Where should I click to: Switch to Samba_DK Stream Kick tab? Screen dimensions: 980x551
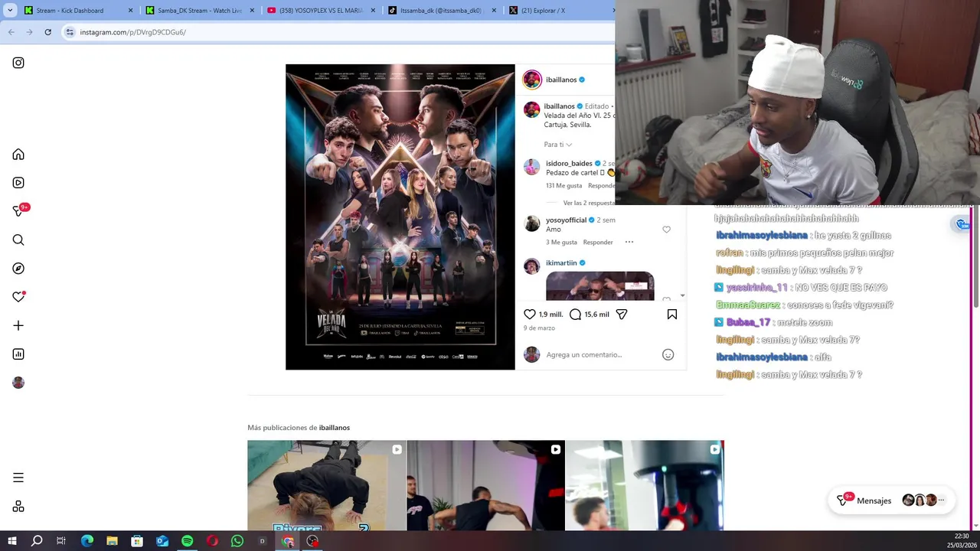click(x=200, y=11)
